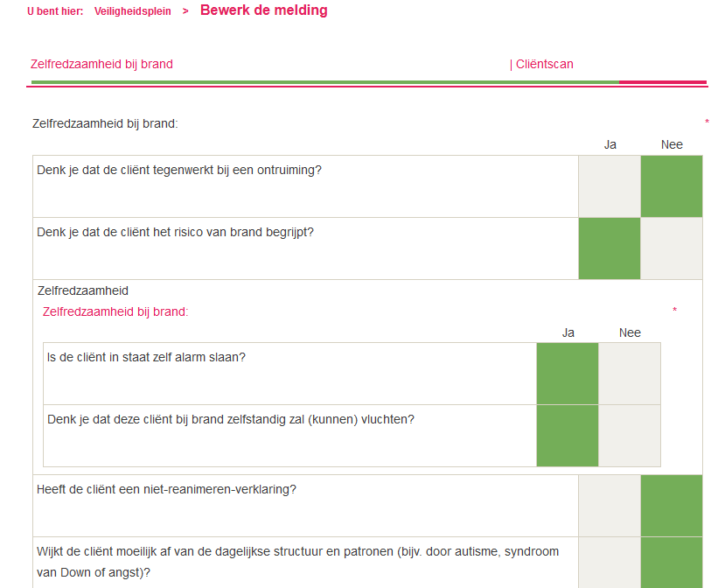Answer Ja for dagelijkse structuur en patronen
The height and width of the screenshot is (588, 711).
[x=610, y=563]
